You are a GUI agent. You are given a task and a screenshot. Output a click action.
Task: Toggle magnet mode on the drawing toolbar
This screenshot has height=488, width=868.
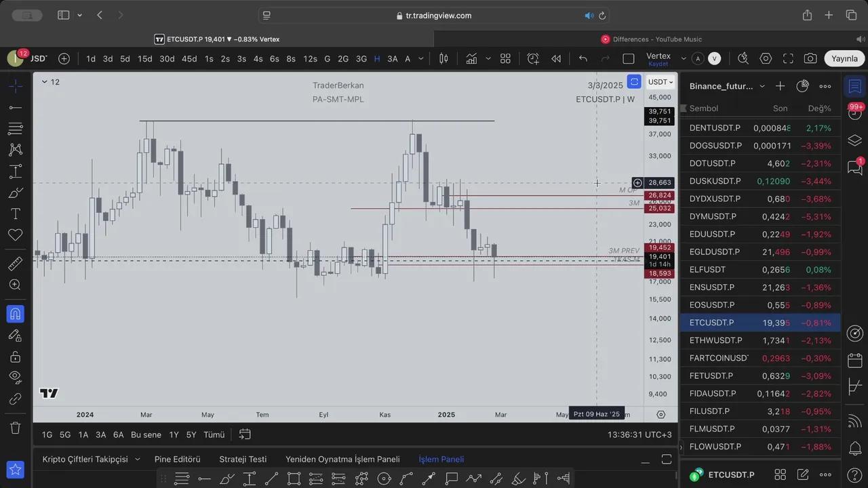(15, 314)
